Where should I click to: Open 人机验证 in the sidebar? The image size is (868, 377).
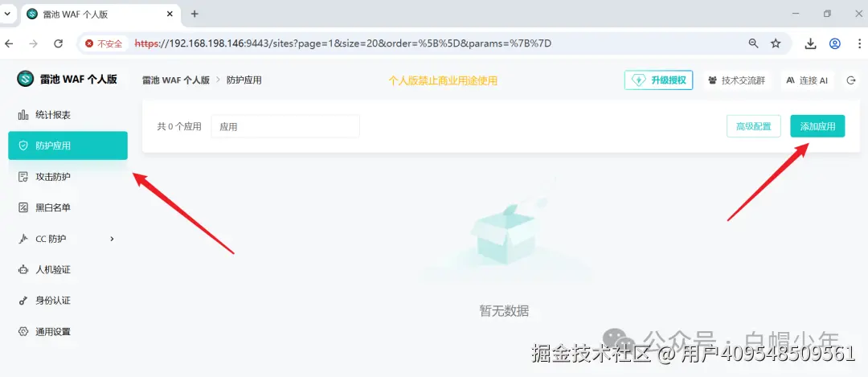(68, 269)
